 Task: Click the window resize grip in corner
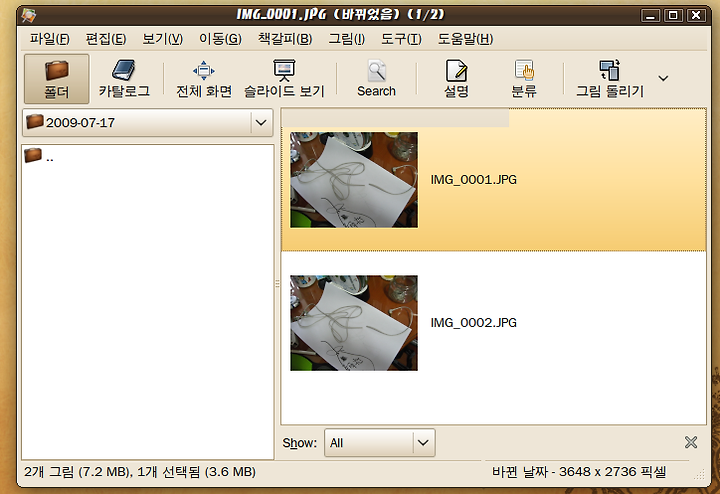tap(699, 475)
